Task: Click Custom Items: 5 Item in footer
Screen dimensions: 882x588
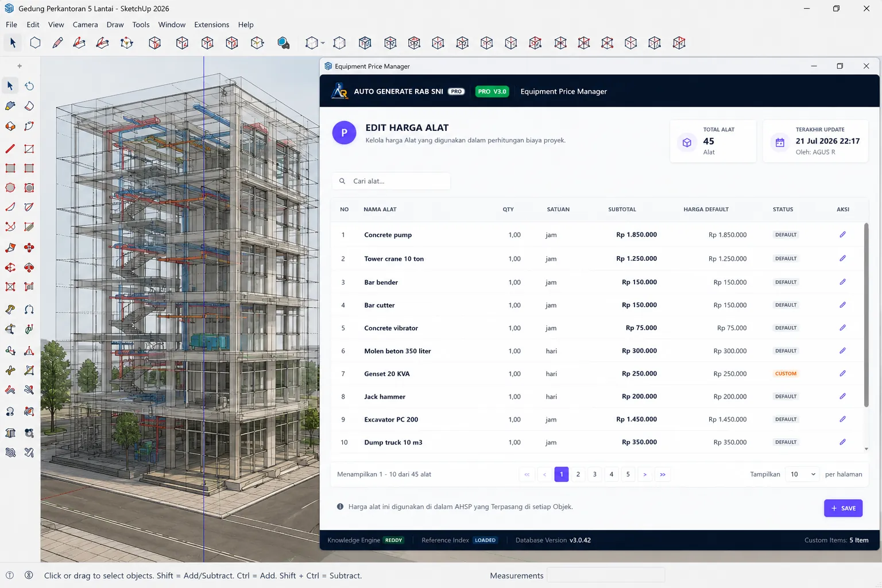Action: click(836, 540)
